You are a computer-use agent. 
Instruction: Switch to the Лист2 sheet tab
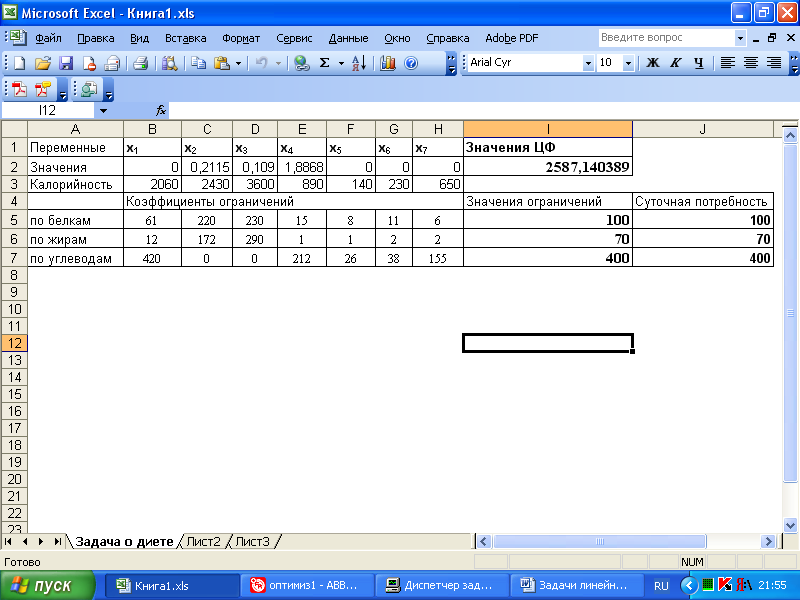203,541
